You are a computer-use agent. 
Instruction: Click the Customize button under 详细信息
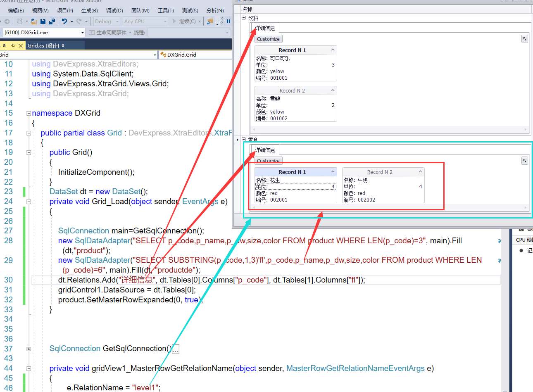coord(268,38)
